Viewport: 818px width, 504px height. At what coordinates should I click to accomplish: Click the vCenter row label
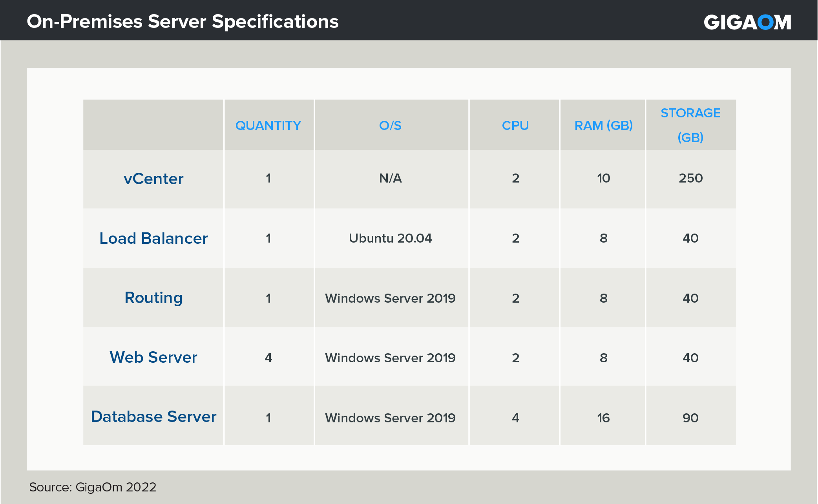(x=153, y=179)
